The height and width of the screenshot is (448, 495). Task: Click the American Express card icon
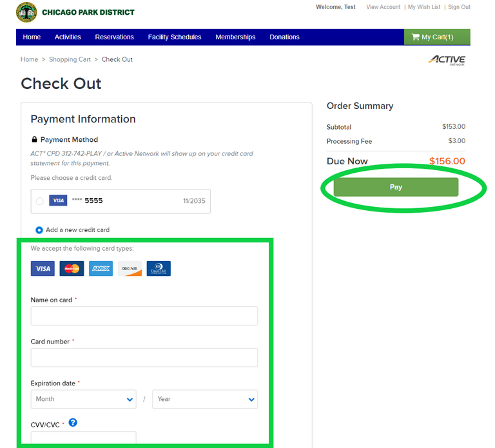pos(101,268)
